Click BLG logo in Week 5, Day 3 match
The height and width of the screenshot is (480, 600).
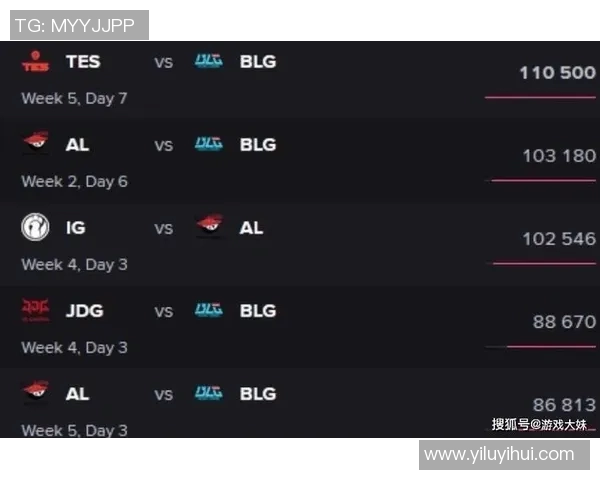pyautogui.click(x=209, y=393)
